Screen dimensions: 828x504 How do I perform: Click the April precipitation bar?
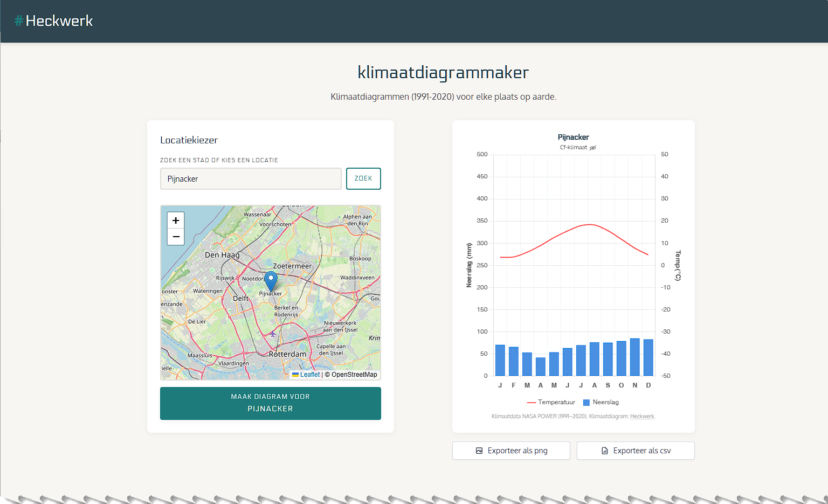pyautogui.click(x=541, y=367)
